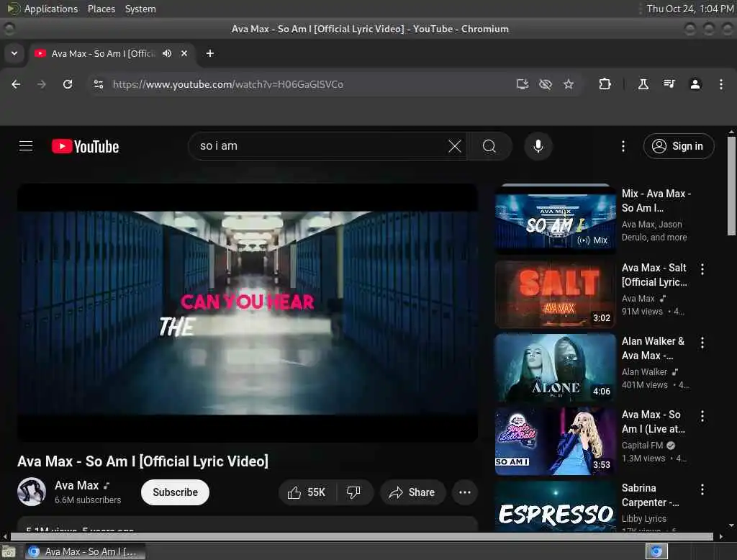Click 'Alan Walker & Ava Max -...' title
The image size is (737, 560).
(x=653, y=348)
